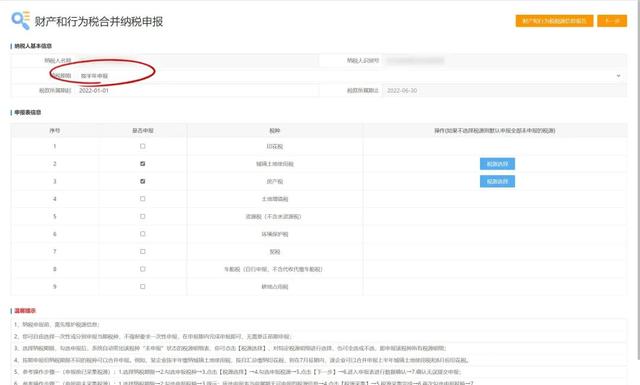Click the 是否申报 column header
The width and height of the screenshot is (640, 385).
142,131
